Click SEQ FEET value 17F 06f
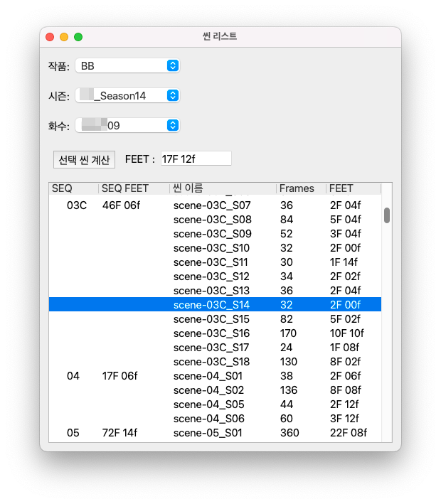Viewport: 441px width, 504px height. pyautogui.click(x=120, y=376)
